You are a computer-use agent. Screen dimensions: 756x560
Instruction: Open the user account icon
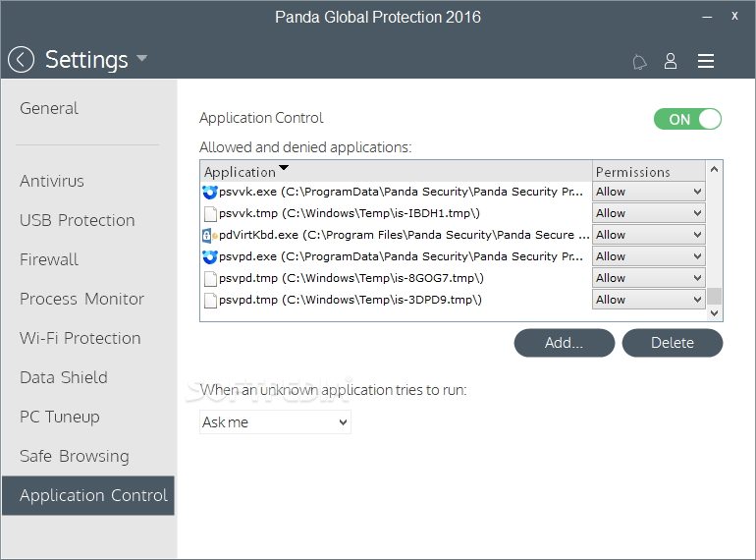(671, 61)
